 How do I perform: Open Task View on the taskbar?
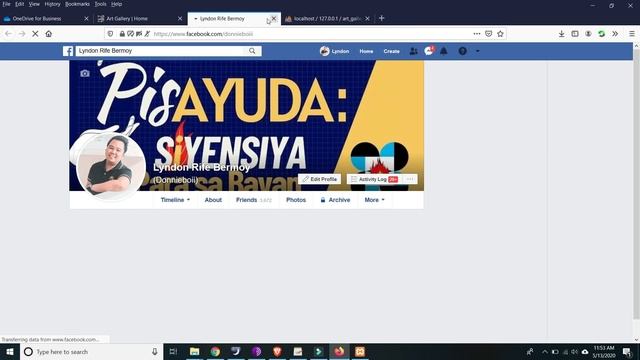click(173, 351)
